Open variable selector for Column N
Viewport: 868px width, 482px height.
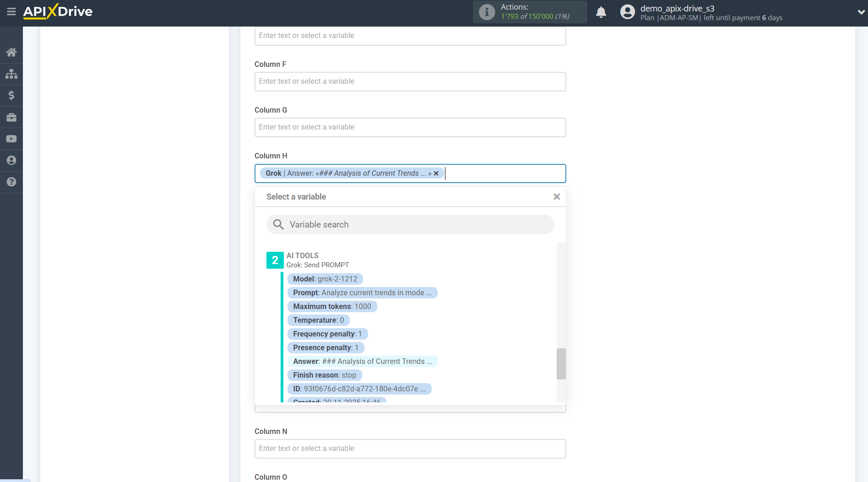coord(410,449)
